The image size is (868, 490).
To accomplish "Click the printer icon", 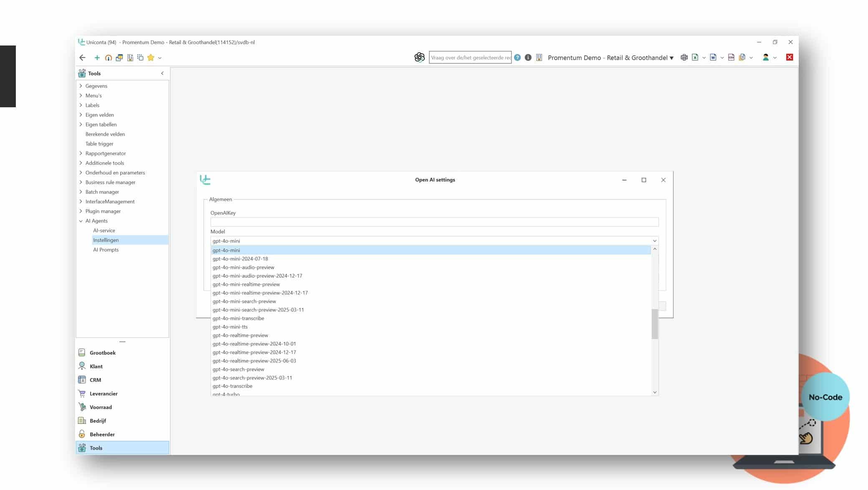I will click(684, 58).
